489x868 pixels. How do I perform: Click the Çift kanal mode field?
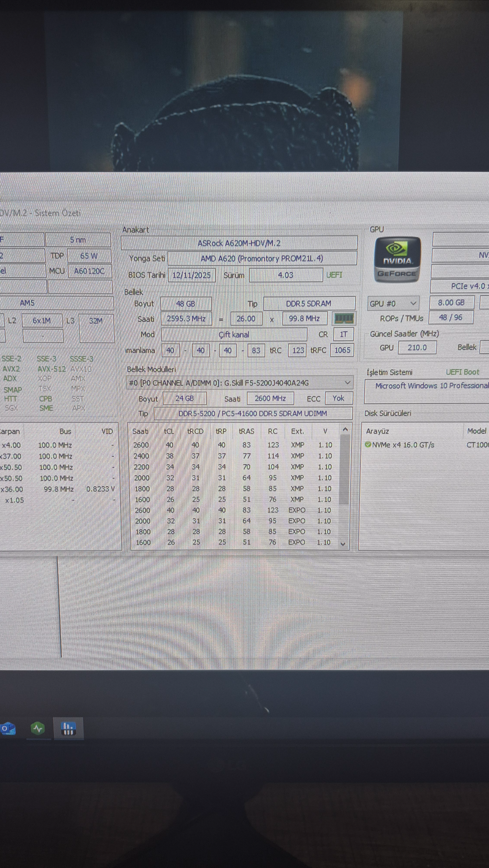coord(234,334)
